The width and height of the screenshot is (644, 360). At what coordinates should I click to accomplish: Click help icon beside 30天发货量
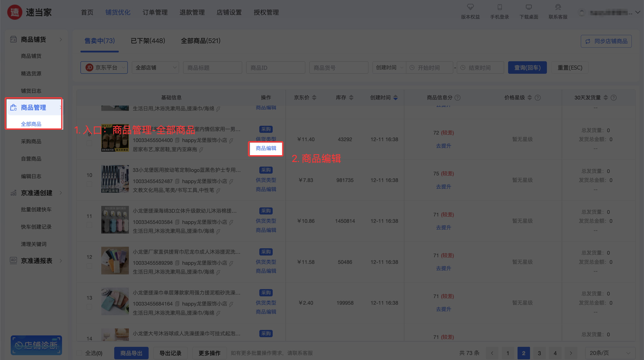(x=614, y=98)
